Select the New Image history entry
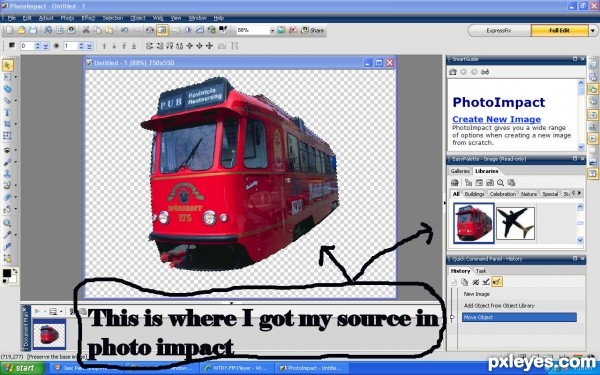The height and width of the screenshot is (375, 600). (x=476, y=294)
